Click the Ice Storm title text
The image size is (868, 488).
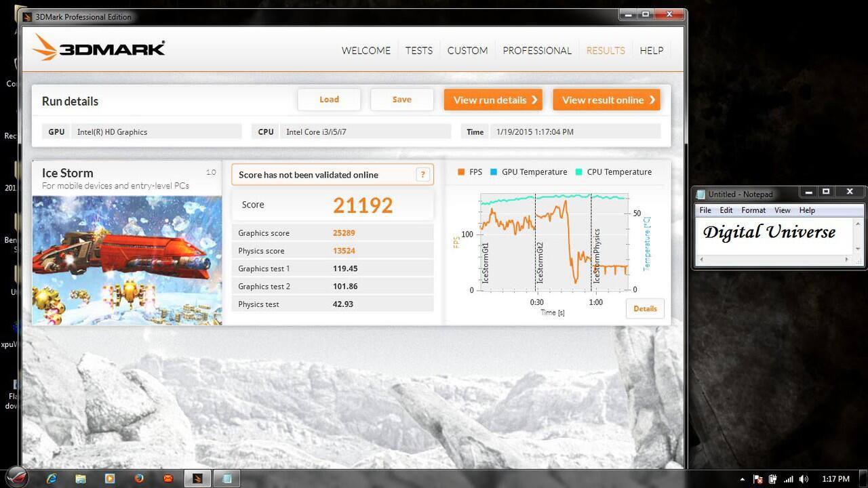[x=68, y=173]
